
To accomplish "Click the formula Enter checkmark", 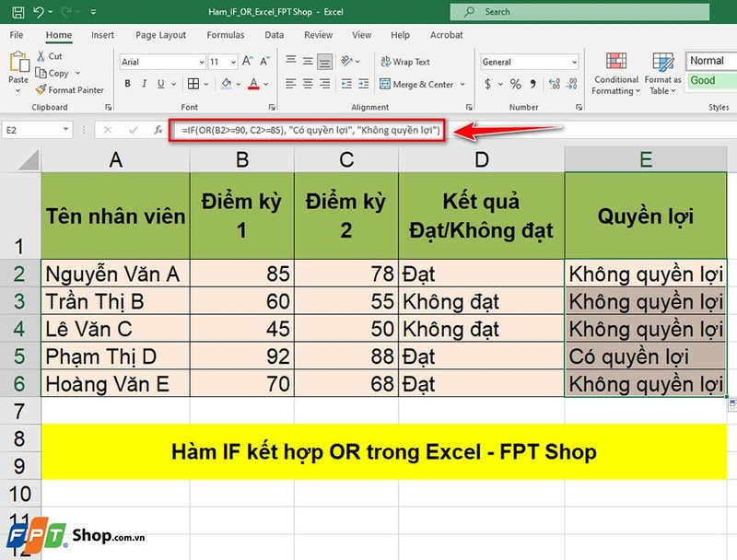I will pos(133,130).
